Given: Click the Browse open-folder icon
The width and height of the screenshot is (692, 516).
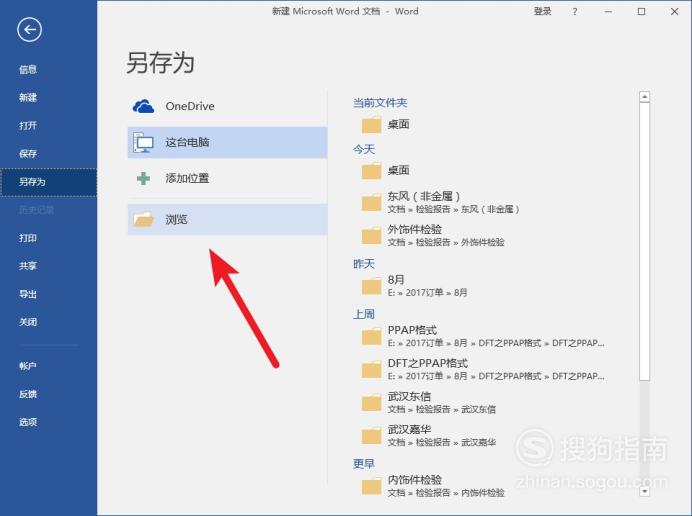Looking at the screenshot, I should pos(143,219).
